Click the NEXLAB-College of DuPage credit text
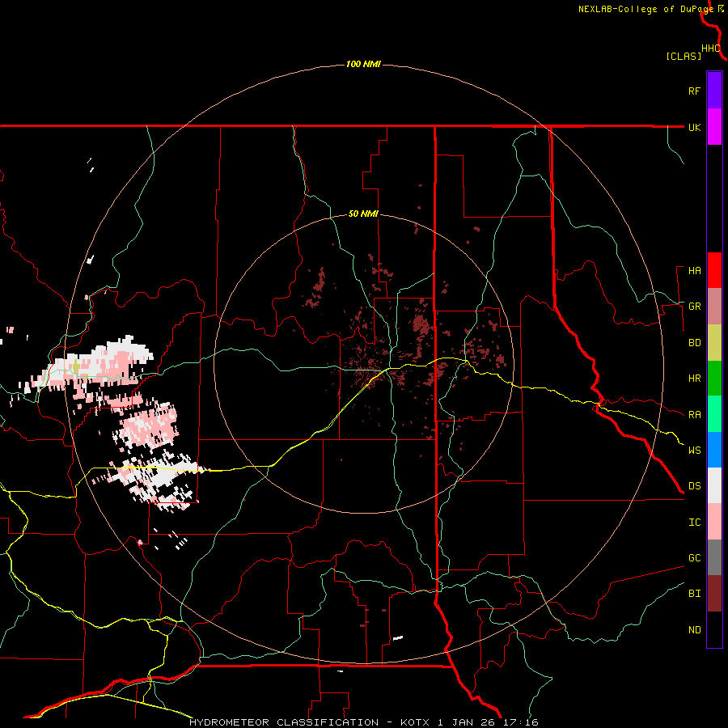Viewport: 728px width, 728px height. pos(645,9)
